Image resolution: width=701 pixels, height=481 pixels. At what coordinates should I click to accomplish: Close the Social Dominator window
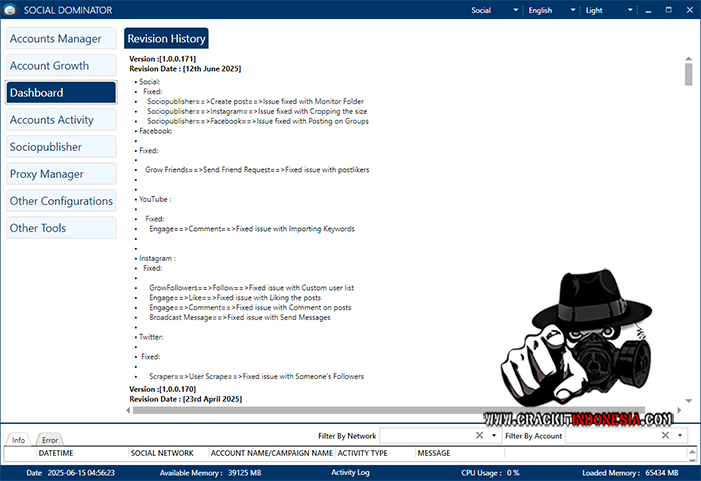pyautogui.click(x=685, y=10)
